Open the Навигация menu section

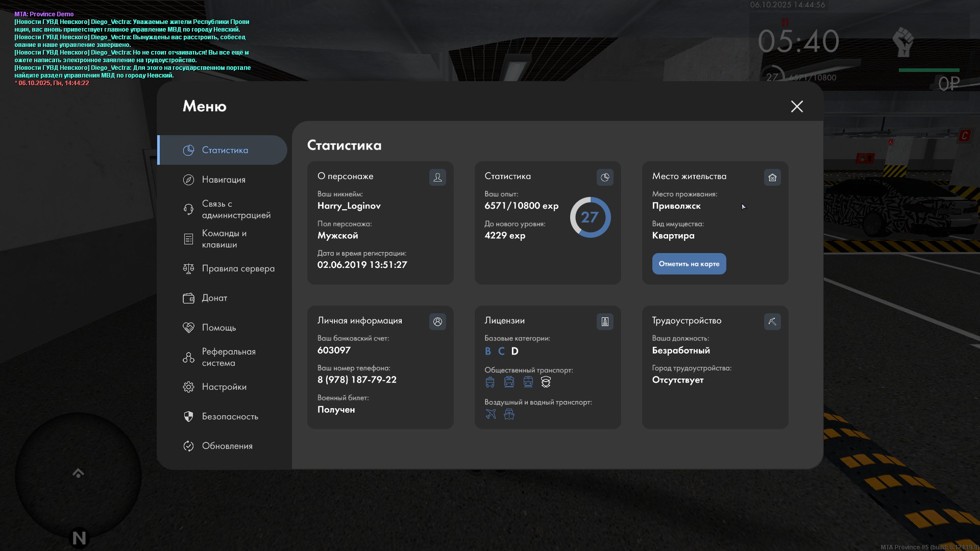223,180
